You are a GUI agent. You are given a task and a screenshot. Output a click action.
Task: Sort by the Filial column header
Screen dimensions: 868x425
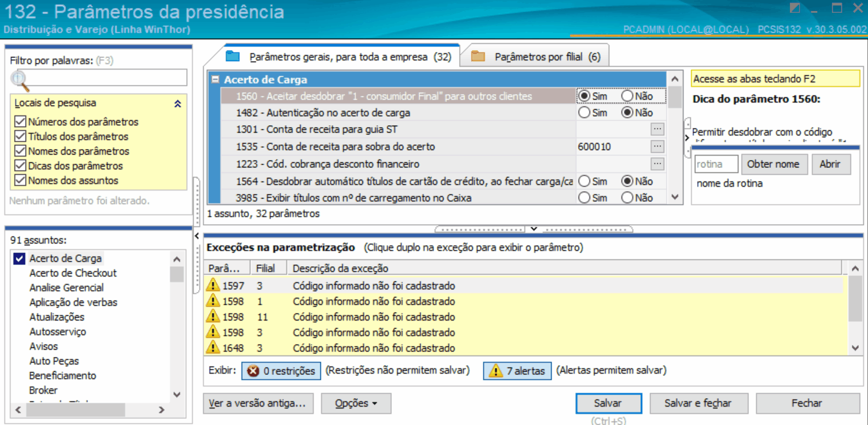pos(269,268)
